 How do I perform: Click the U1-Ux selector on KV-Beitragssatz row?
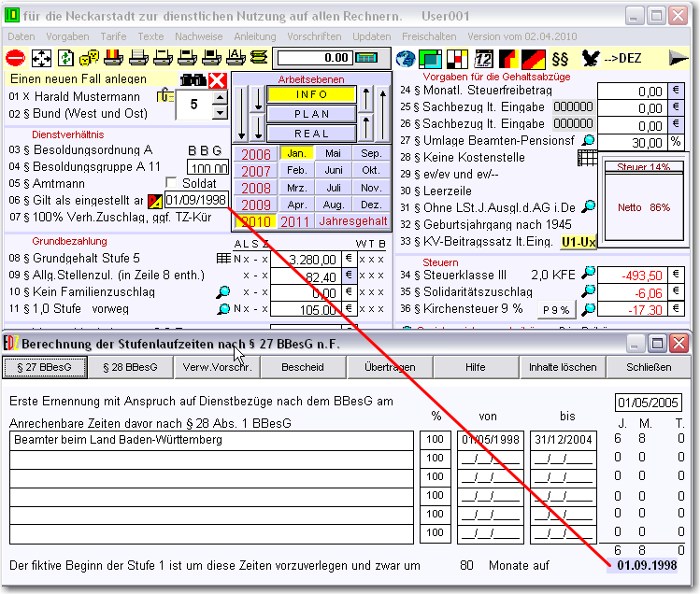[x=578, y=242]
